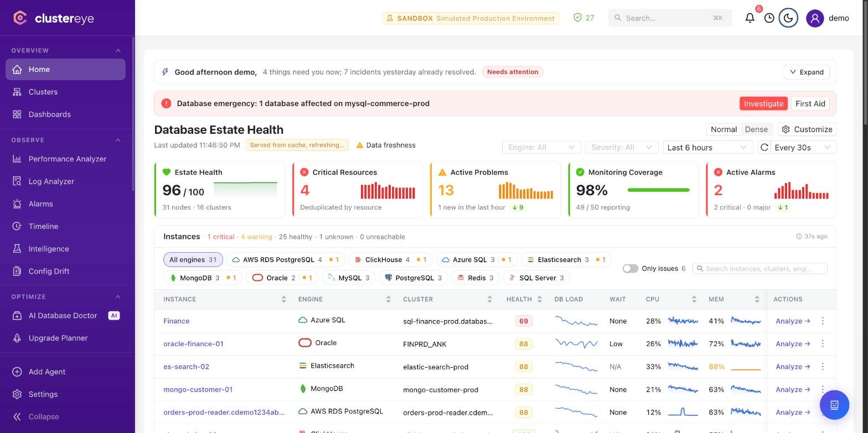Viewport: 868px width, 433px height.
Task: Toggle the Only issues switch
Action: 631,268
